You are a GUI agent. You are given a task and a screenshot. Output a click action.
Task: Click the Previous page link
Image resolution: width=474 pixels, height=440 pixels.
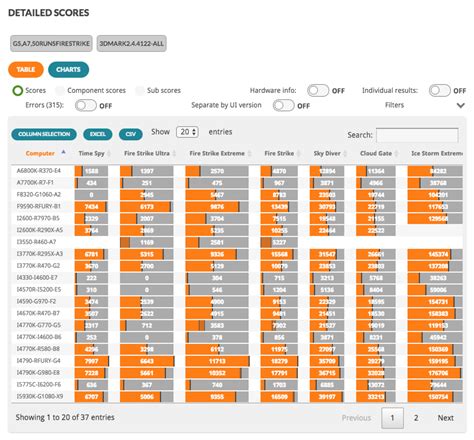click(x=356, y=418)
